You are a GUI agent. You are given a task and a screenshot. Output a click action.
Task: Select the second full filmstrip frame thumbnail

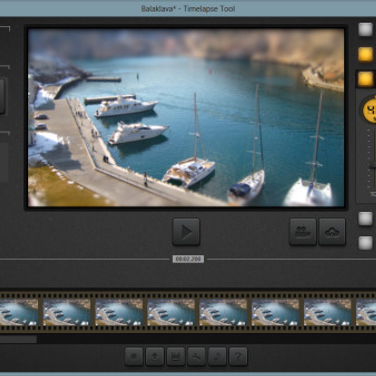(119, 312)
